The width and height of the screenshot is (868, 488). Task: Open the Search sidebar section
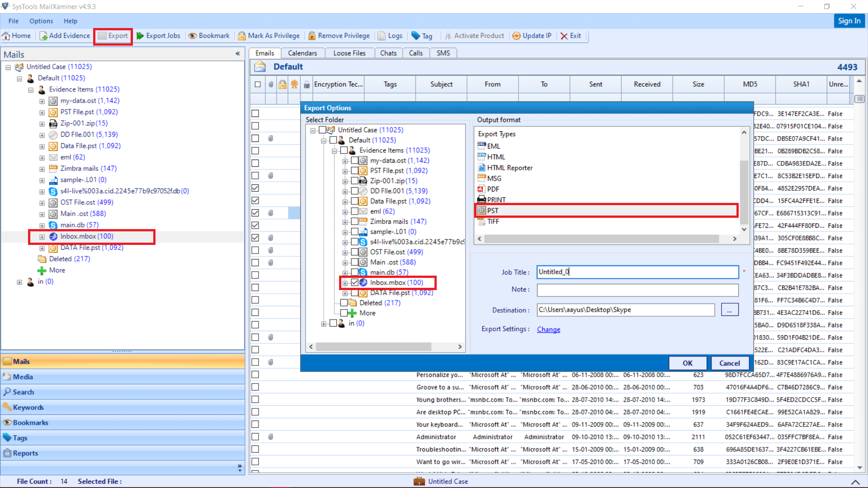pos(123,392)
